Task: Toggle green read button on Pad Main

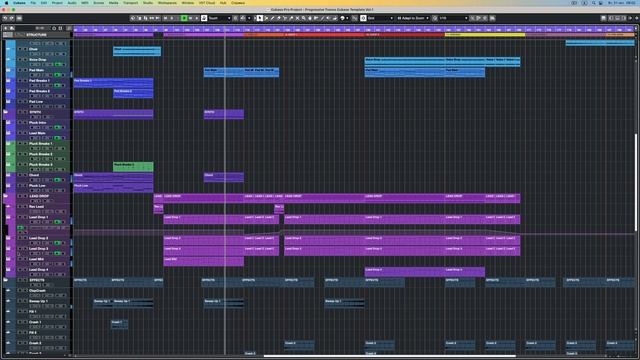Action: [x=58, y=75]
